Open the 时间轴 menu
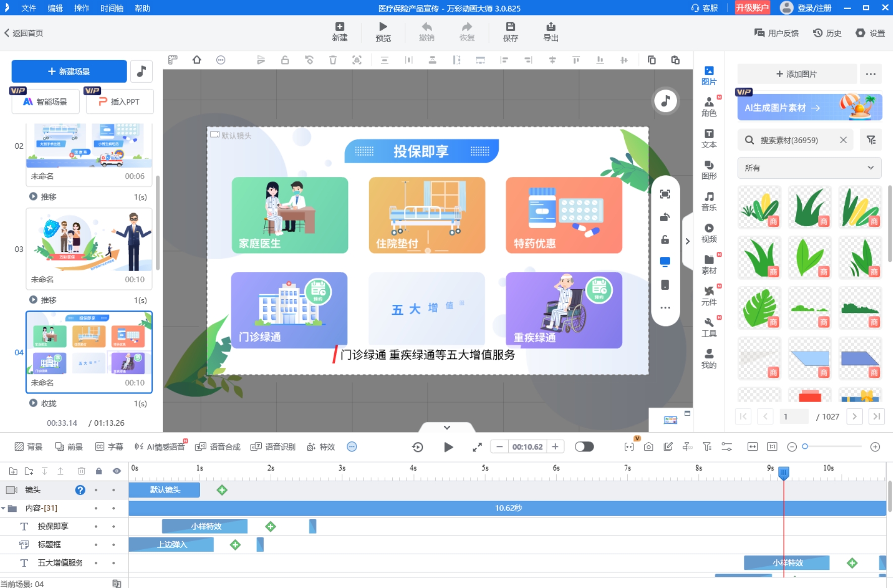The height and width of the screenshot is (588, 893). point(111,8)
